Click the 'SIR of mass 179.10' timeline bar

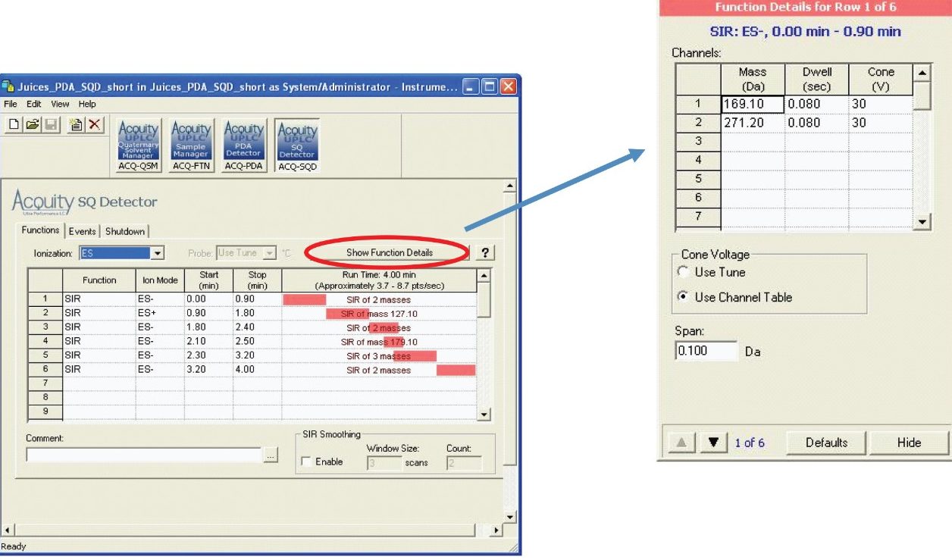pyautogui.click(x=393, y=342)
